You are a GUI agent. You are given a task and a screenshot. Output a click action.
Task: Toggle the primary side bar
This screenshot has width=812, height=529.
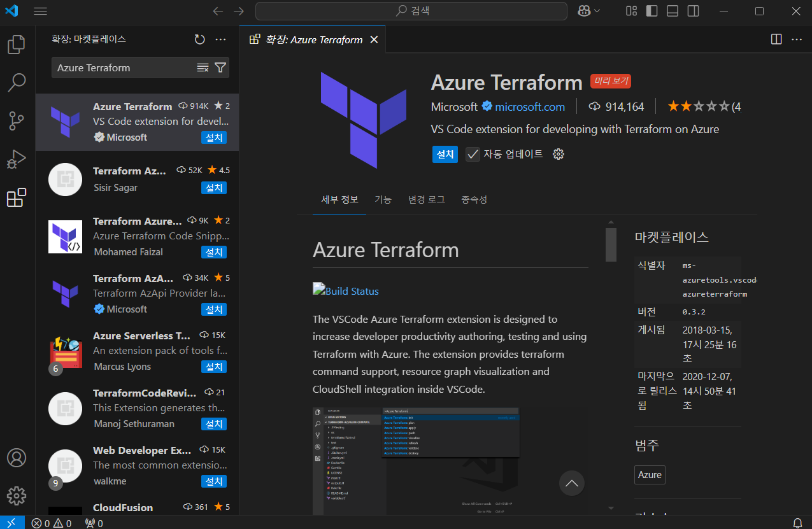click(x=652, y=11)
